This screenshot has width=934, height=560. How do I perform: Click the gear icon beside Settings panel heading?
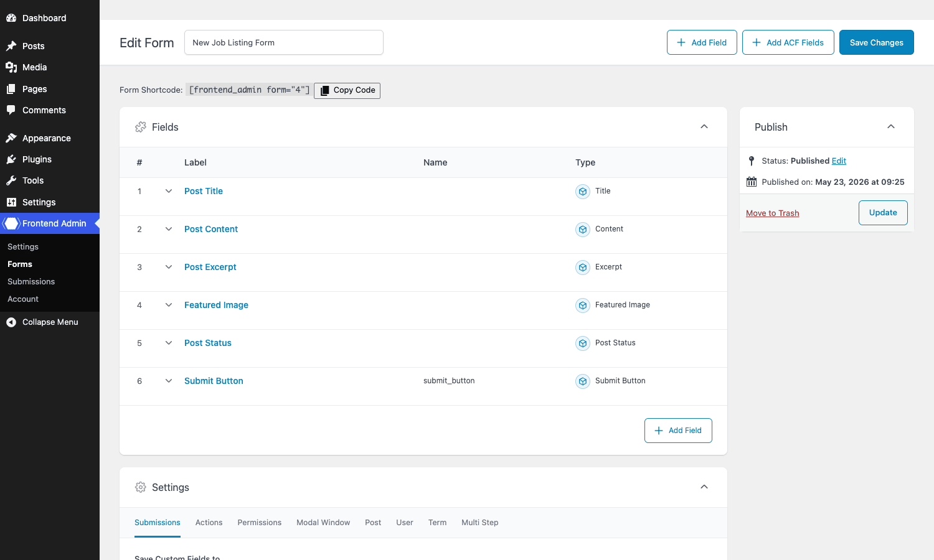click(x=141, y=487)
